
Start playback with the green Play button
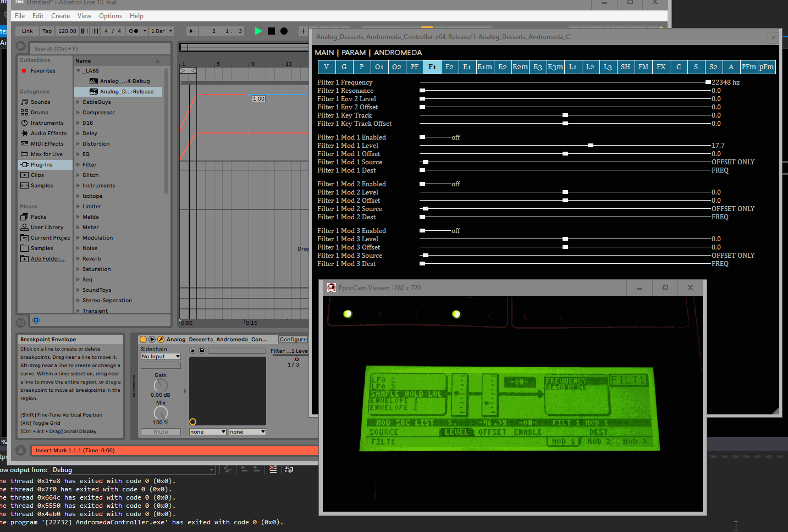pos(258,31)
